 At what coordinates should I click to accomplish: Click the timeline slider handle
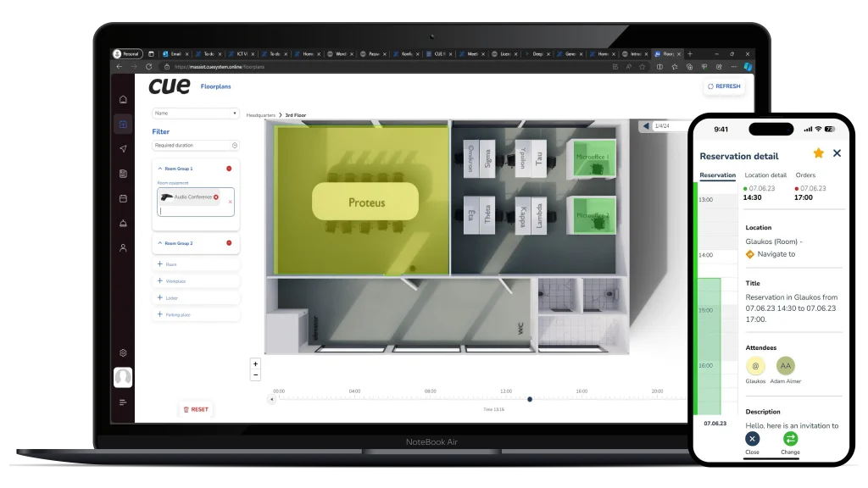point(530,399)
